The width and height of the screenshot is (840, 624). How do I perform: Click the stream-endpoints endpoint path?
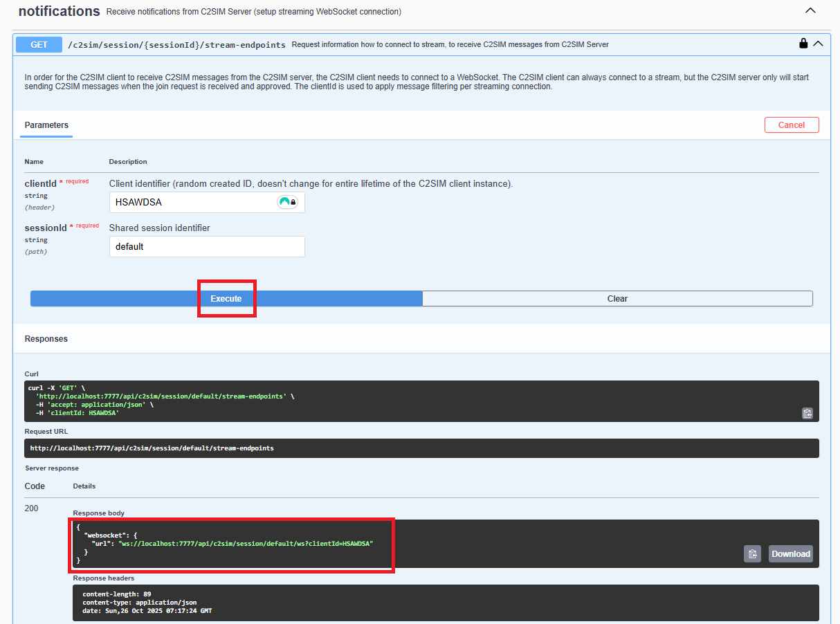click(x=176, y=45)
